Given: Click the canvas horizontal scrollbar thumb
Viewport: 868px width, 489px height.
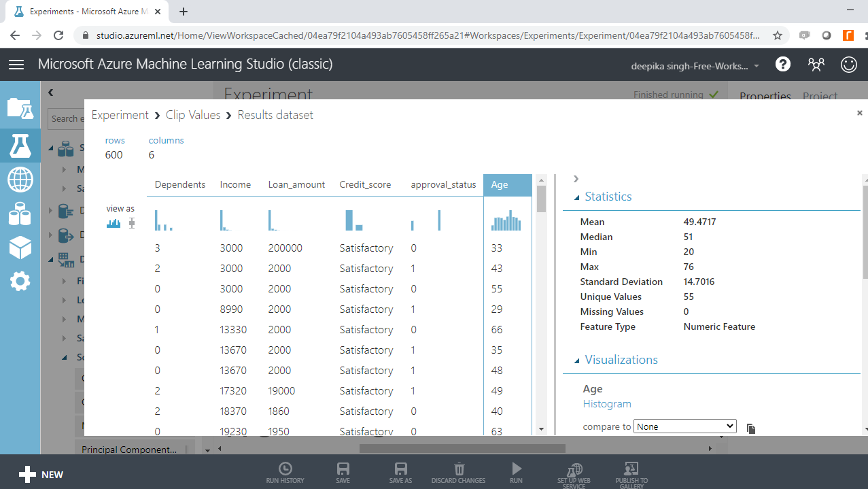Looking at the screenshot, I should coord(462,448).
